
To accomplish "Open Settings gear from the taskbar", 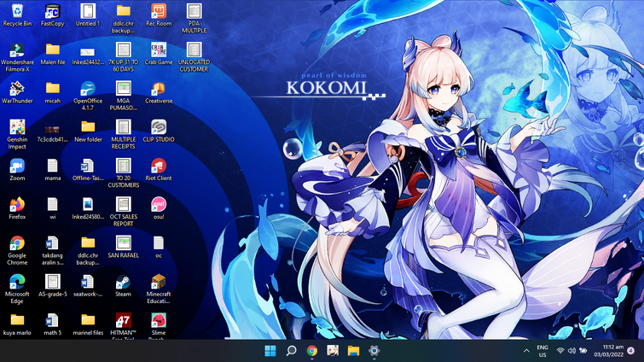I will click(x=374, y=351).
